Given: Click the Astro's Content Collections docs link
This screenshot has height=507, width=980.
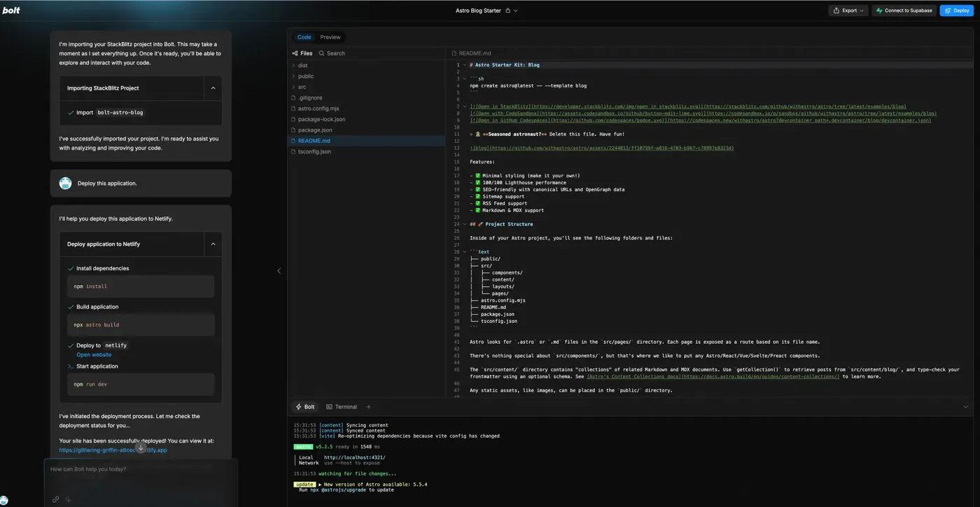Looking at the screenshot, I should (x=713, y=377).
